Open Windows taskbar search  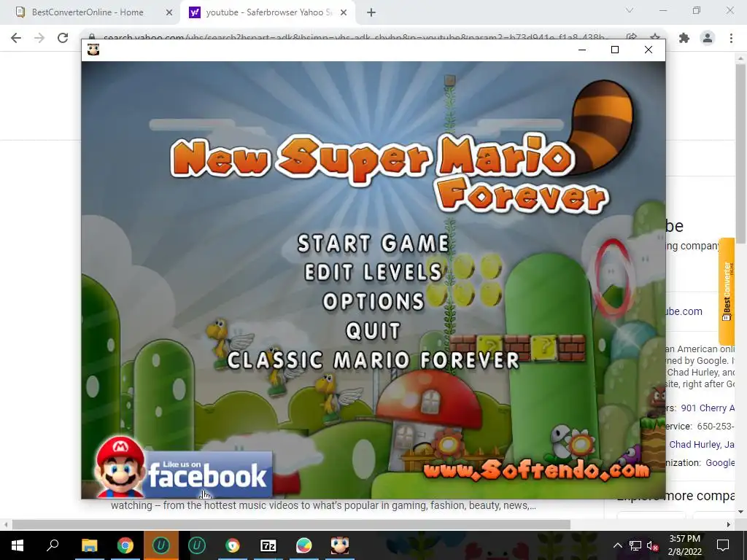click(53, 545)
